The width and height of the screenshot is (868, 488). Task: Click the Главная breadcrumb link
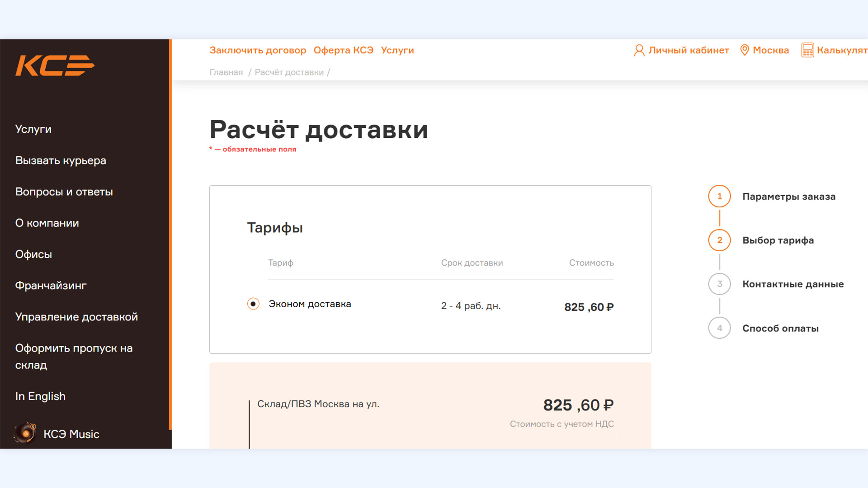226,72
